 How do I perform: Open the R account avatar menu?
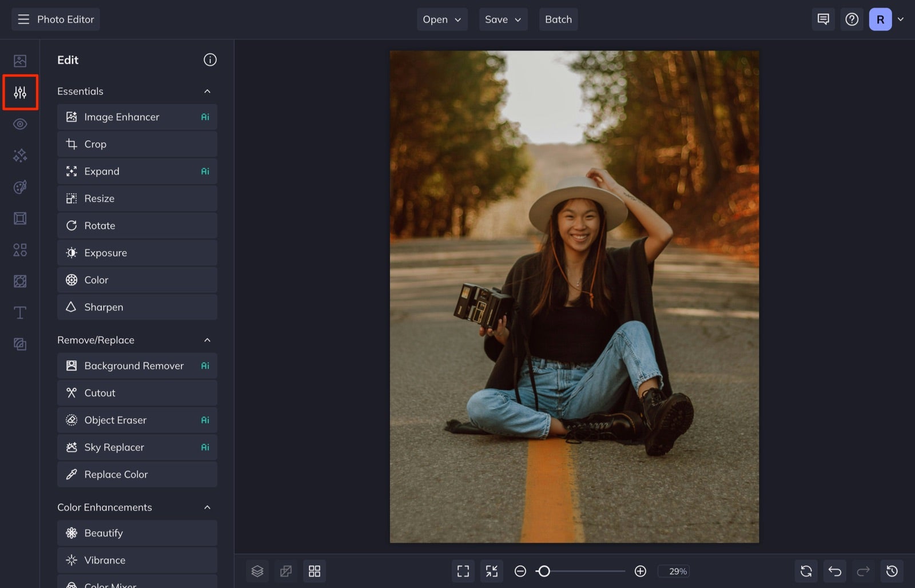coord(879,19)
